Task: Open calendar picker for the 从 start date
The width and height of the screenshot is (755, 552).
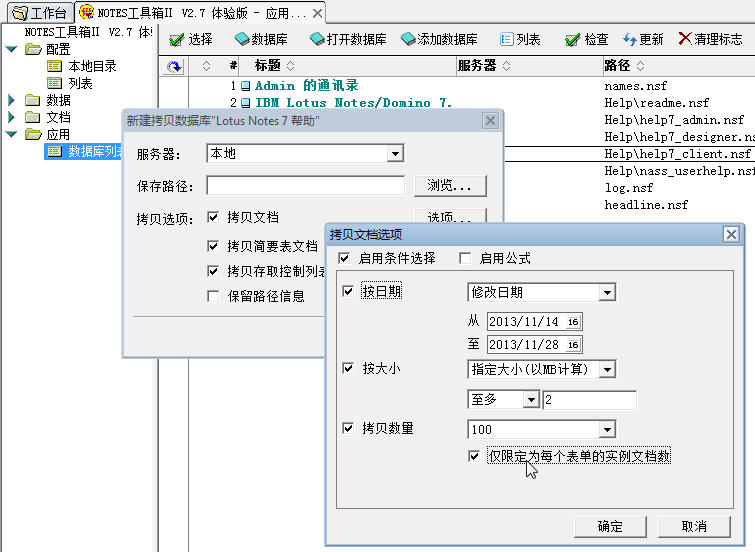Action: click(x=573, y=322)
